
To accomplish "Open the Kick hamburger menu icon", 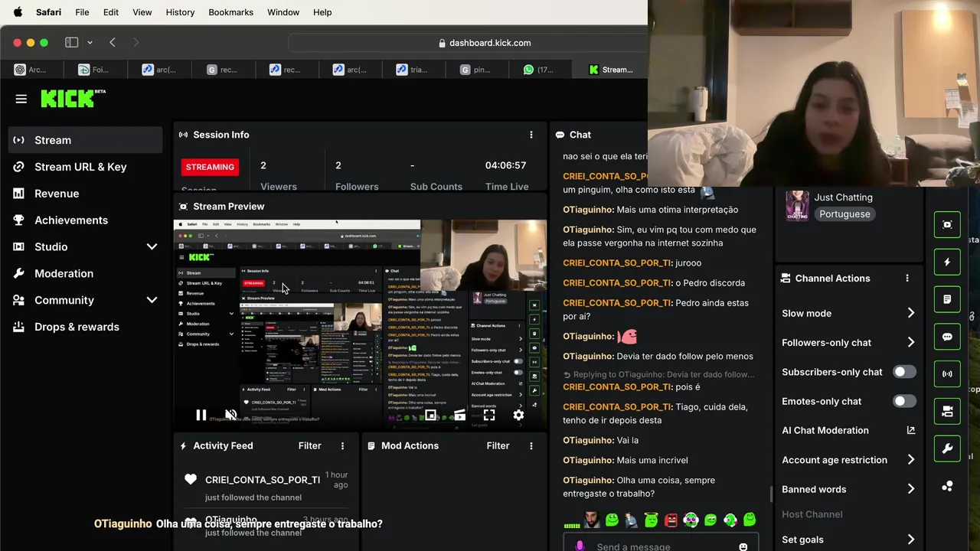I will (21, 99).
